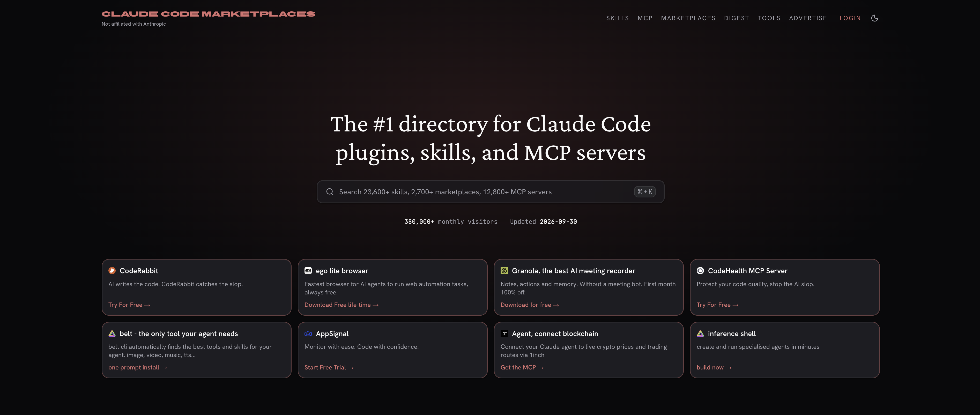The height and width of the screenshot is (415, 980).
Task: Open the CodeRabbit card title
Action: [139, 271]
